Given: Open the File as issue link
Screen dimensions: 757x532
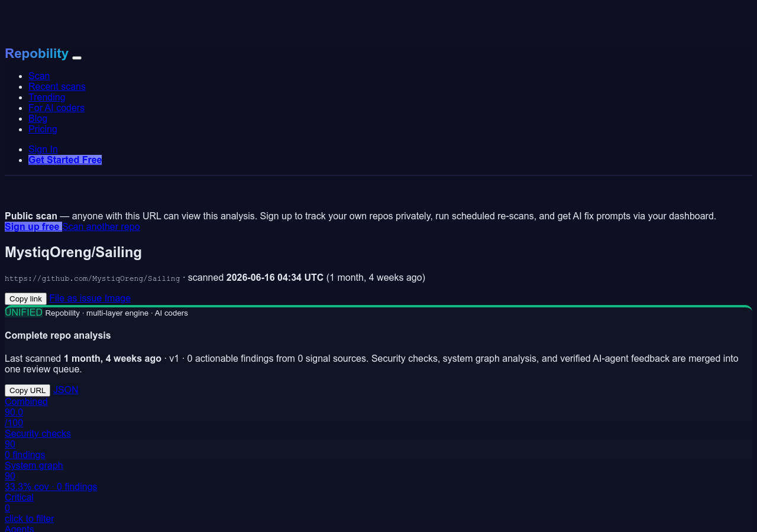Looking at the screenshot, I should point(76,298).
